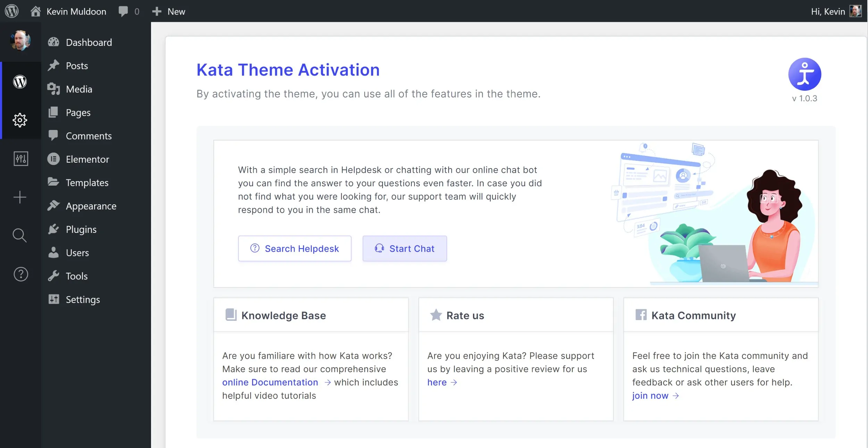The width and height of the screenshot is (868, 448).
Task: Go to Appearance in sidebar
Action: tap(91, 206)
